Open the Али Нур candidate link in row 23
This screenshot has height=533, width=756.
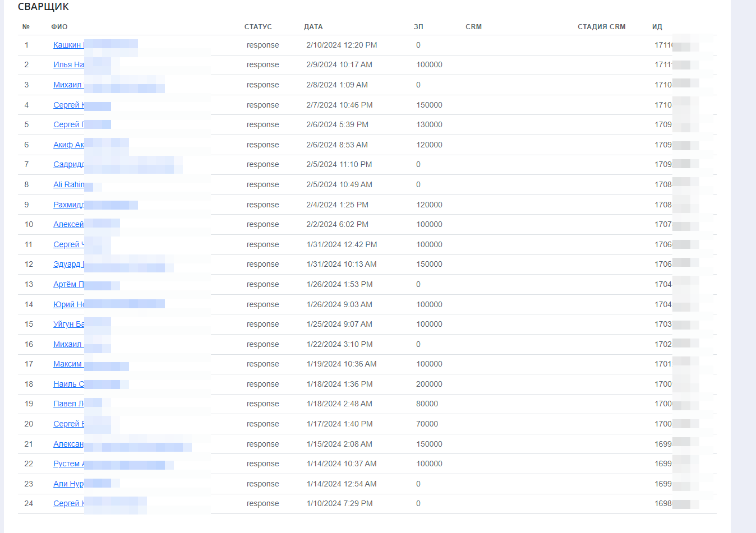pos(68,484)
